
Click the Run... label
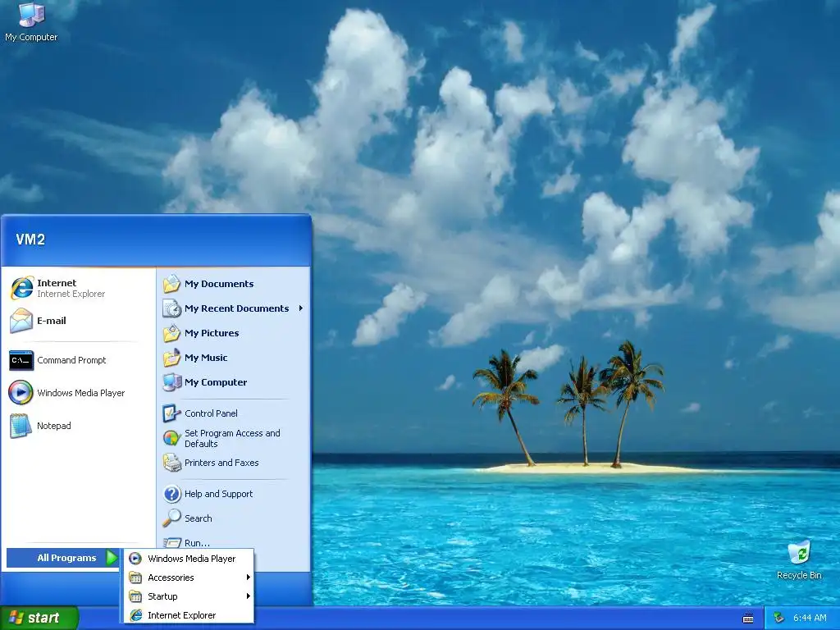pyautogui.click(x=197, y=543)
